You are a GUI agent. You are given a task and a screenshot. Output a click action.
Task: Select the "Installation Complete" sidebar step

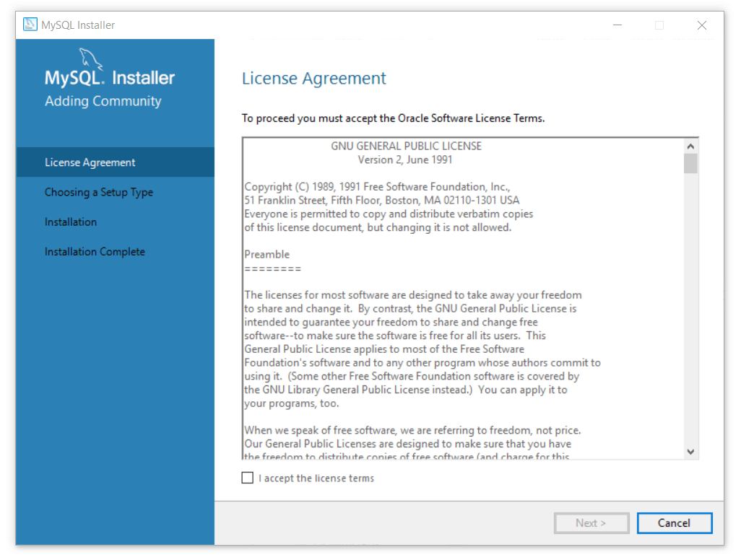[95, 251]
